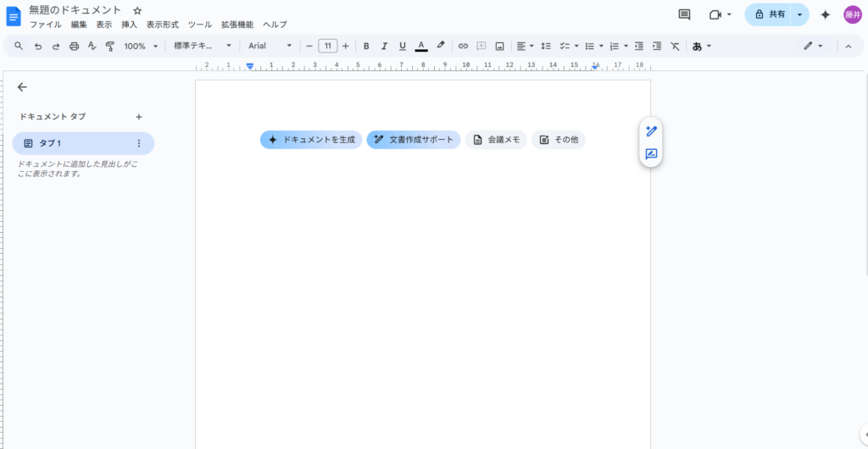
Task: Star the untitled document
Action: 138,10
